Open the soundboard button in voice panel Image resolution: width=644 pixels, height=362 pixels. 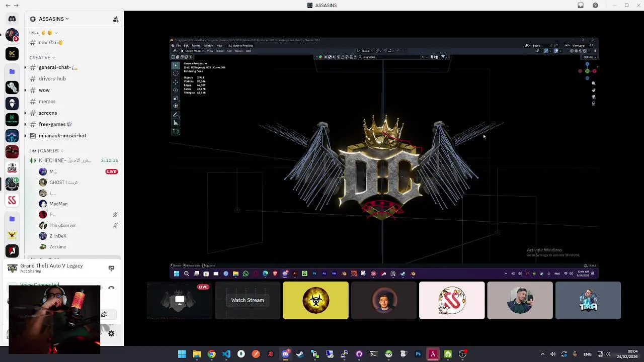[104, 314]
